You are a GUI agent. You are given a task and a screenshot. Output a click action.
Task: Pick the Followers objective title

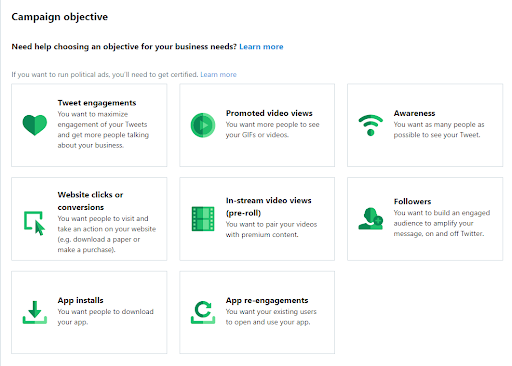pos(412,201)
